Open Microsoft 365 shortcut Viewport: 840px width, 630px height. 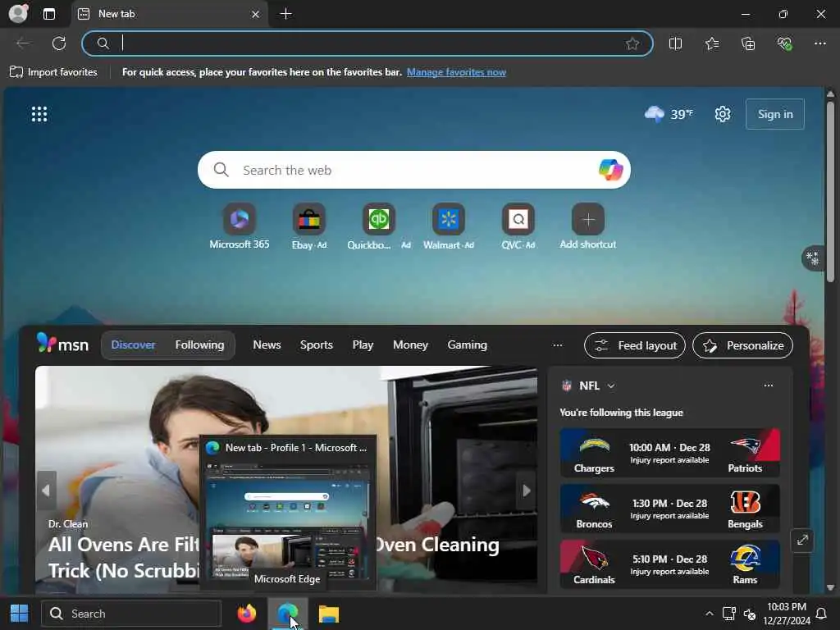click(239, 226)
